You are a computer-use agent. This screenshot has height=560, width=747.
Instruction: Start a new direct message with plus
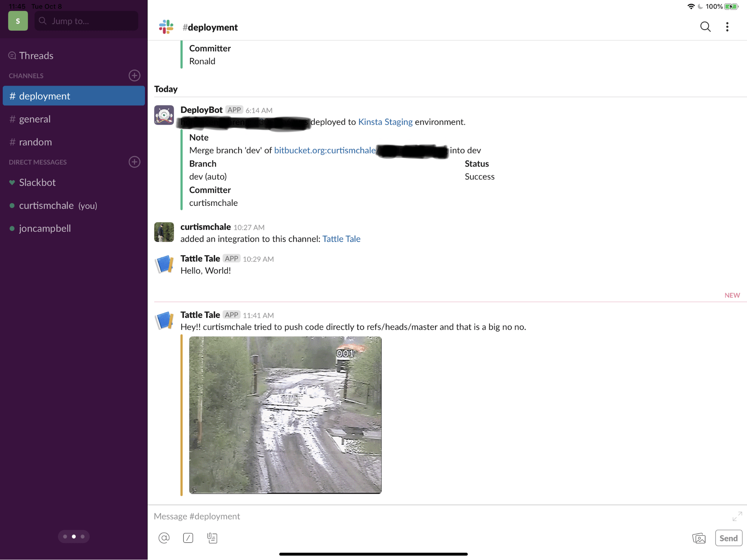click(x=135, y=162)
